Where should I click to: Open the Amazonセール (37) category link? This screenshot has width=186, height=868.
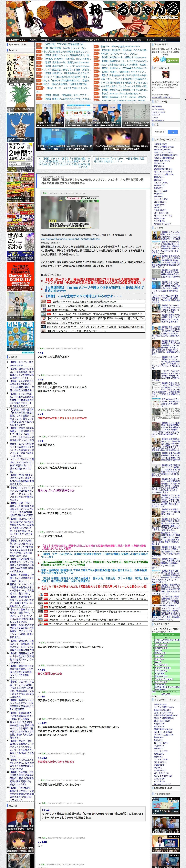[x=162, y=224]
